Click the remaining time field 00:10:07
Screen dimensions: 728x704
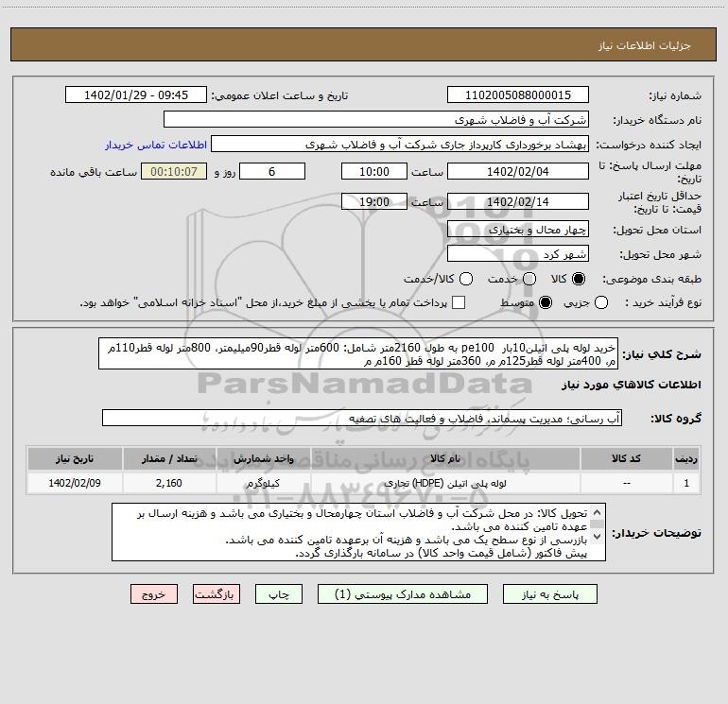[174, 171]
